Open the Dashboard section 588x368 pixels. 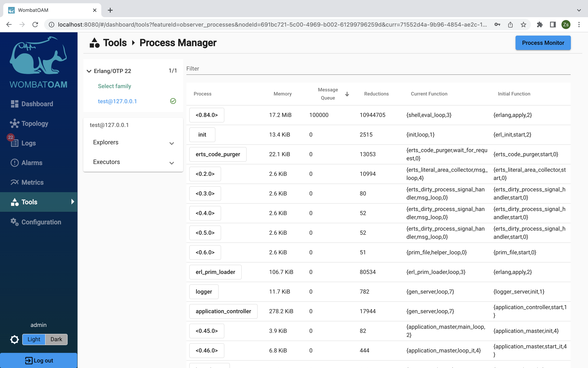point(32,104)
